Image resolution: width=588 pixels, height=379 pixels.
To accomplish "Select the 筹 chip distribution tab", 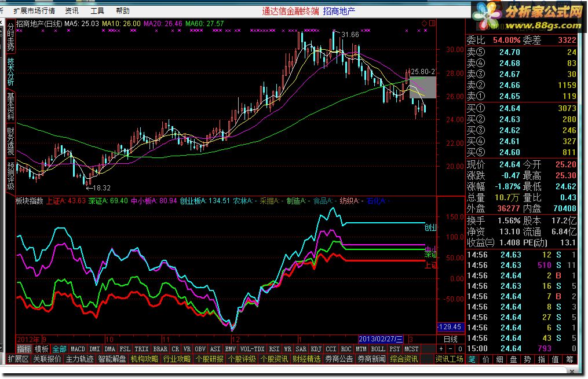I will (x=569, y=359).
